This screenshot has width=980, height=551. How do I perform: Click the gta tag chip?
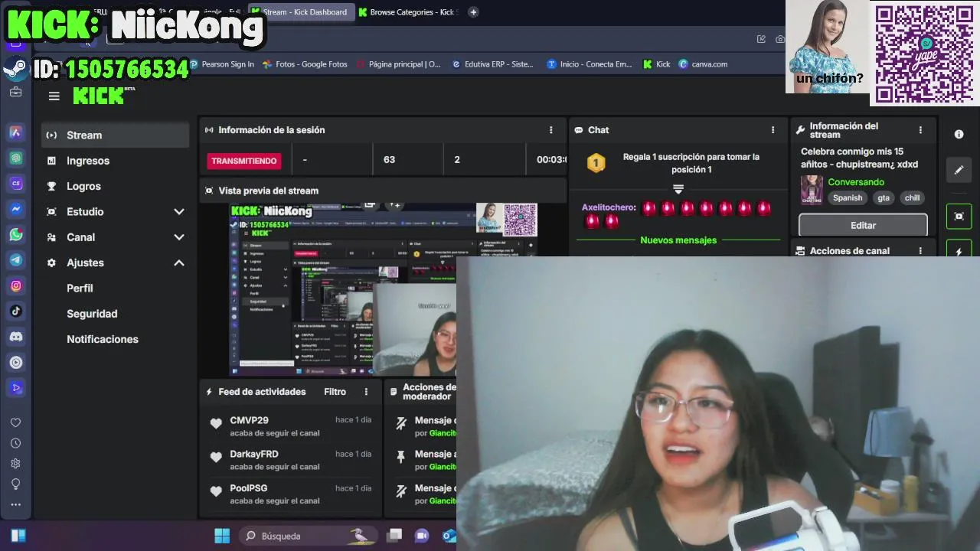click(884, 197)
